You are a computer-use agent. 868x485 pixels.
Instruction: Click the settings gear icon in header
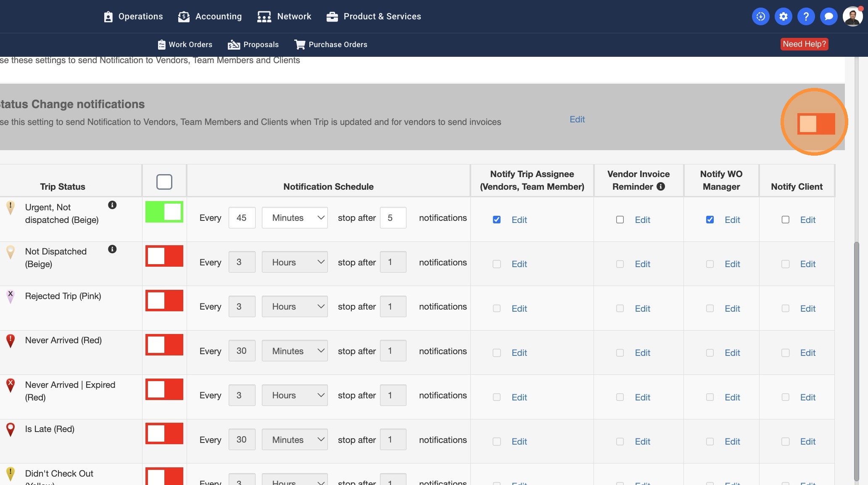(x=783, y=16)
